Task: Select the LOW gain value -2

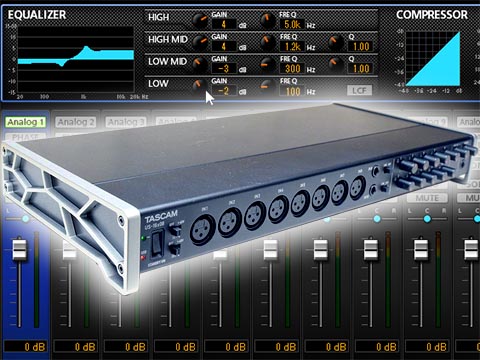Action: 224,91
